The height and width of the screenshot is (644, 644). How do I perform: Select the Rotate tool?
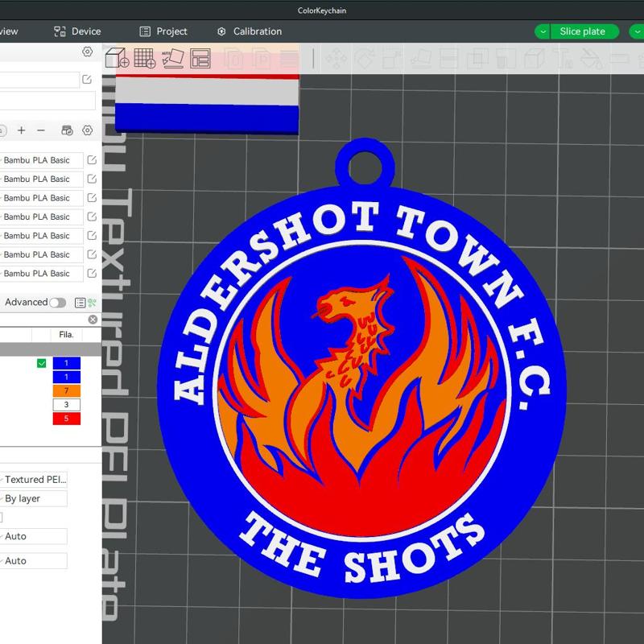point(364,58)
